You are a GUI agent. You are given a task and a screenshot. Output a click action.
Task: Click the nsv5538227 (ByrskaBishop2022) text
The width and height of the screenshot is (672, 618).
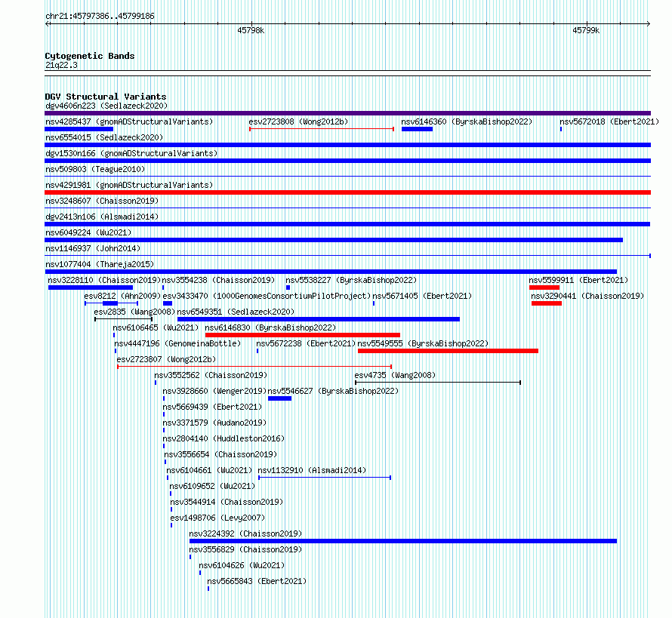point(351,280)
